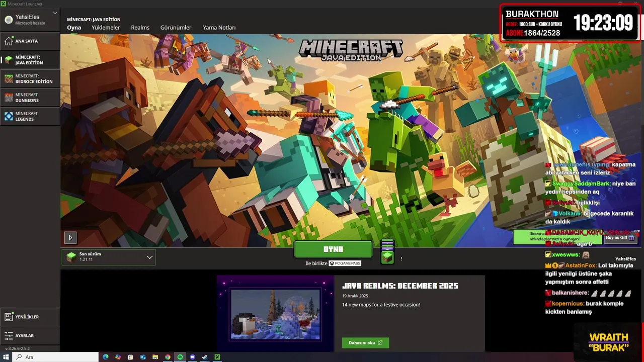Screen dimensions: 644x362
Task: Open Spotify from taskbar
Action: coord(180,357)
